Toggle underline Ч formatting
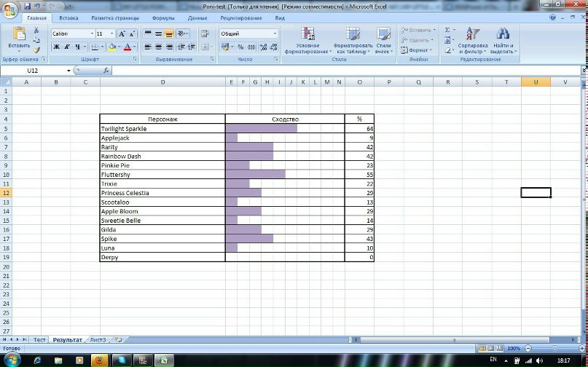The image size is (588, 367). [x=77, y=47]
